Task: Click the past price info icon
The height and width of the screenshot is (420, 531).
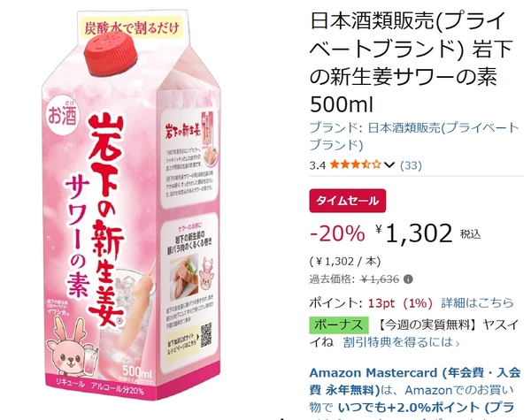Action: [x=408, y=279]
